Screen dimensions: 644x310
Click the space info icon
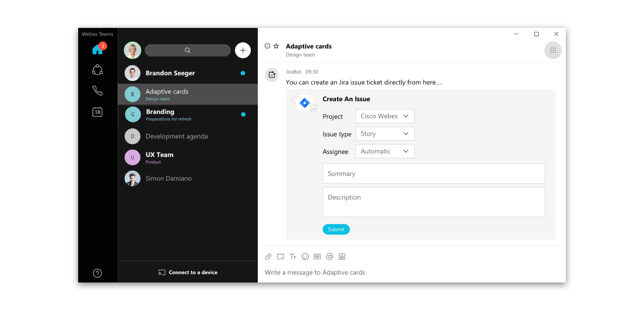(267, 46)
